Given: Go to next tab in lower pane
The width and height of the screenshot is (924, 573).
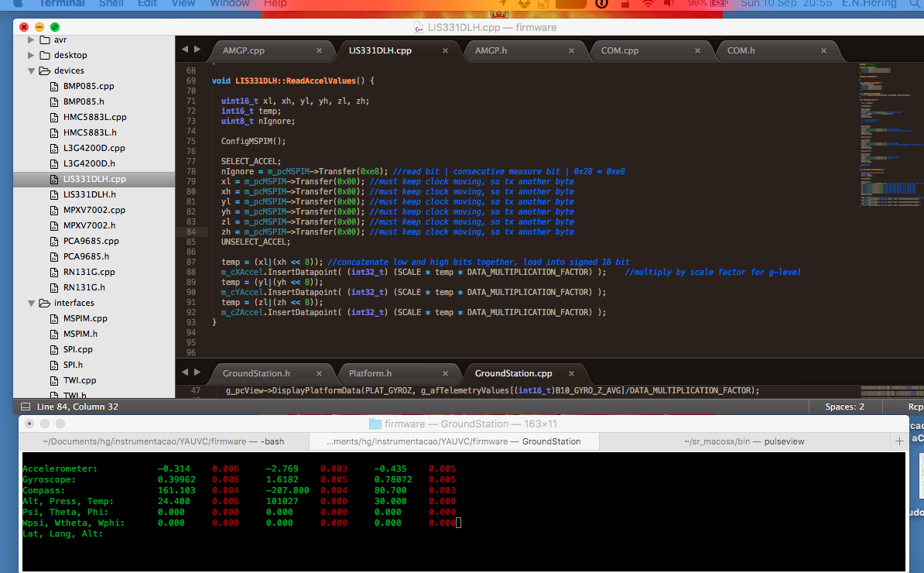Looking at the screenshot, I should [197, 372].
